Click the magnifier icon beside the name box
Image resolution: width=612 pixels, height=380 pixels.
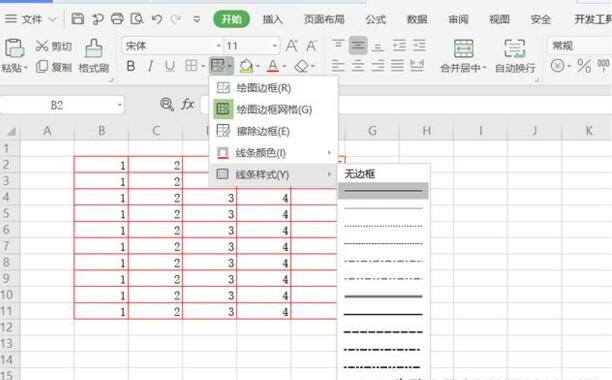click(x=167, y=104)
